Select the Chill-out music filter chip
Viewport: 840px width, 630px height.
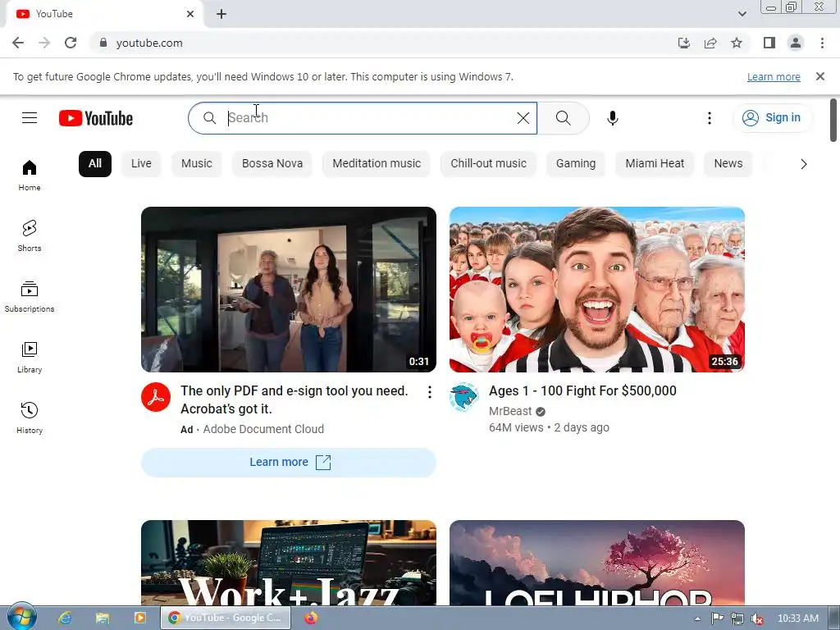tap(489, 164)
